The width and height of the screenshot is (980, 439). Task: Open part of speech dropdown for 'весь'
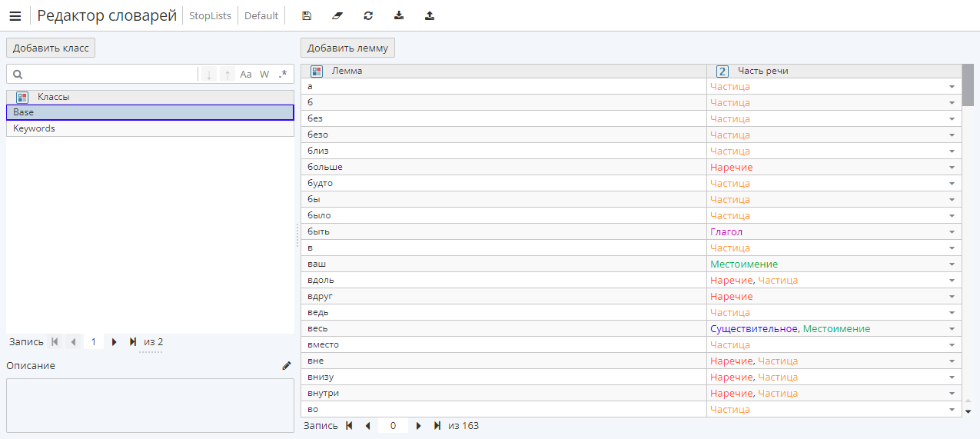pyautogui.click(x=952, y=329)
